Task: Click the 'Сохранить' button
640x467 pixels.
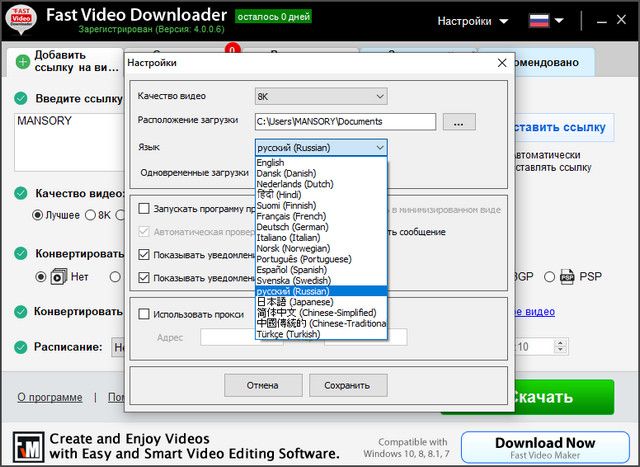Action: tap(348, 385)
